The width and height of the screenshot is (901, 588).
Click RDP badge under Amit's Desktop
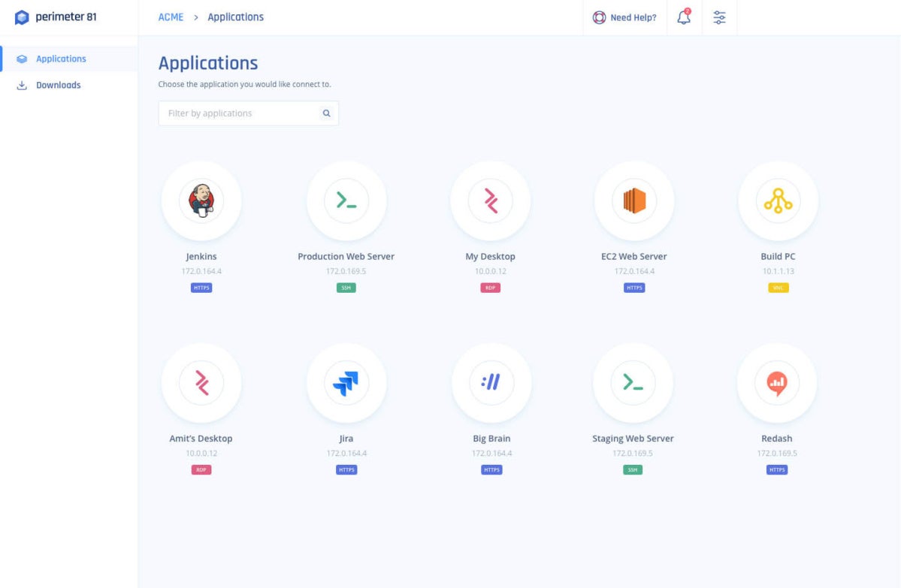coord(201,469)
